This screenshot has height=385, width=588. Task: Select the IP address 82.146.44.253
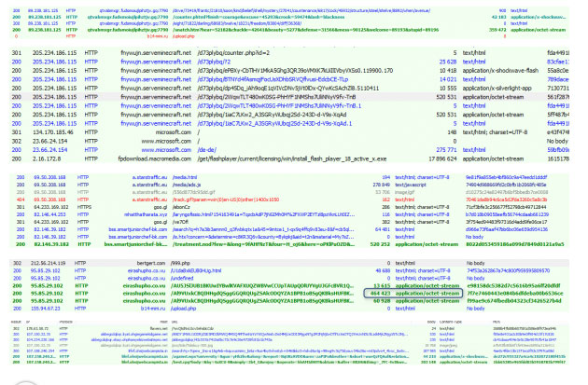[x=49, y=214]
